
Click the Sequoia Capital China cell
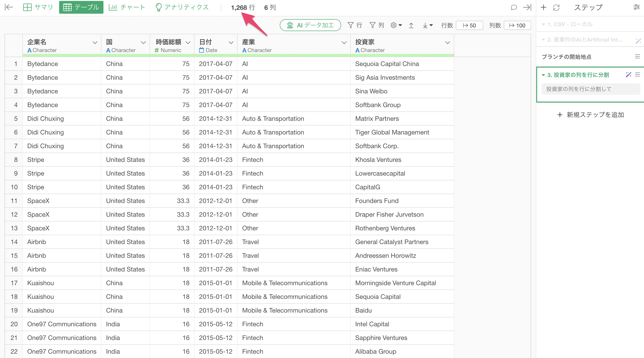[402, 64]
